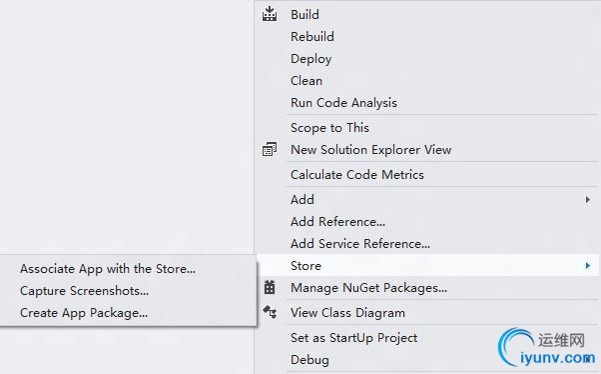The width and height of the screenshot is (601, 374).
Task: Expand the Store submenu arrow
Action: [x=588, y=266]
